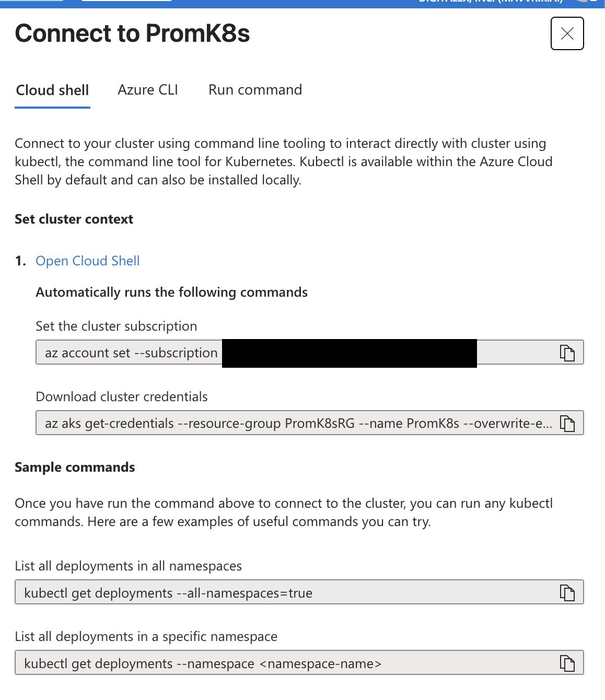Click the redacted subscription ID block
Image resolution: width=605 pixels, height=700 pixels.
point(349,353)
